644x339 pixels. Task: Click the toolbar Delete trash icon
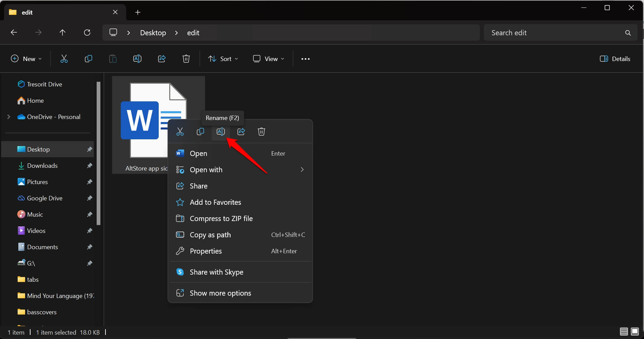(186, 59)
